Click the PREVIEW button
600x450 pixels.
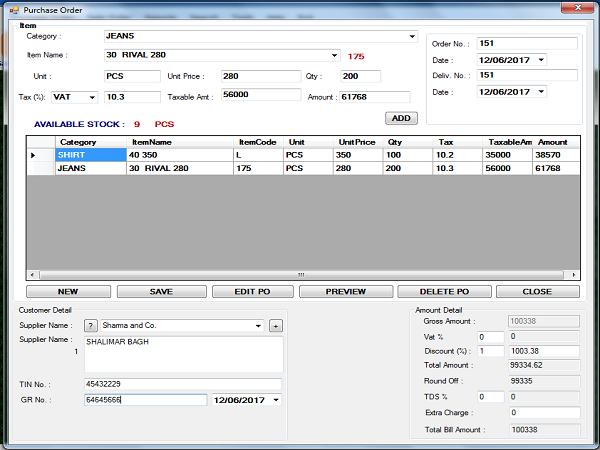point(346,292)
